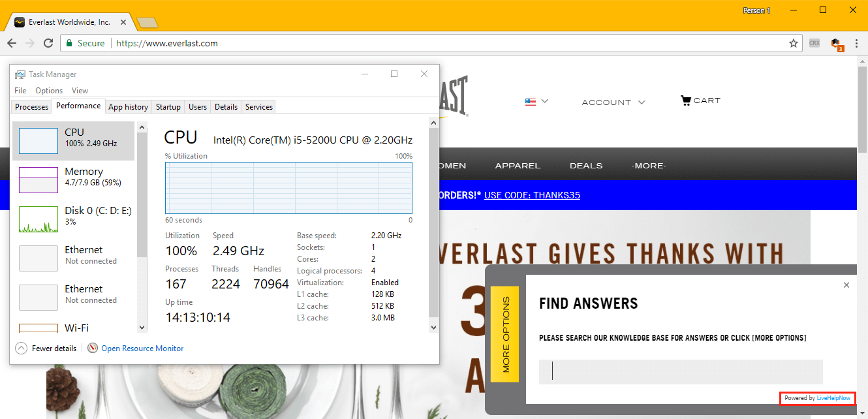Open the country flag dropdown
This screenshot has height=419, width=868.
[536, 102]
